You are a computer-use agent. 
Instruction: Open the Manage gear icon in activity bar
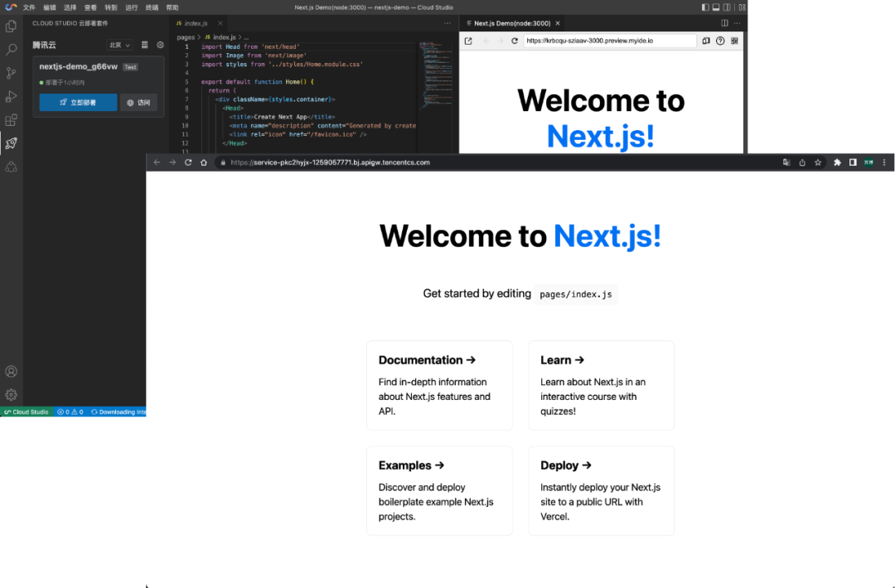tap(11, 395)
